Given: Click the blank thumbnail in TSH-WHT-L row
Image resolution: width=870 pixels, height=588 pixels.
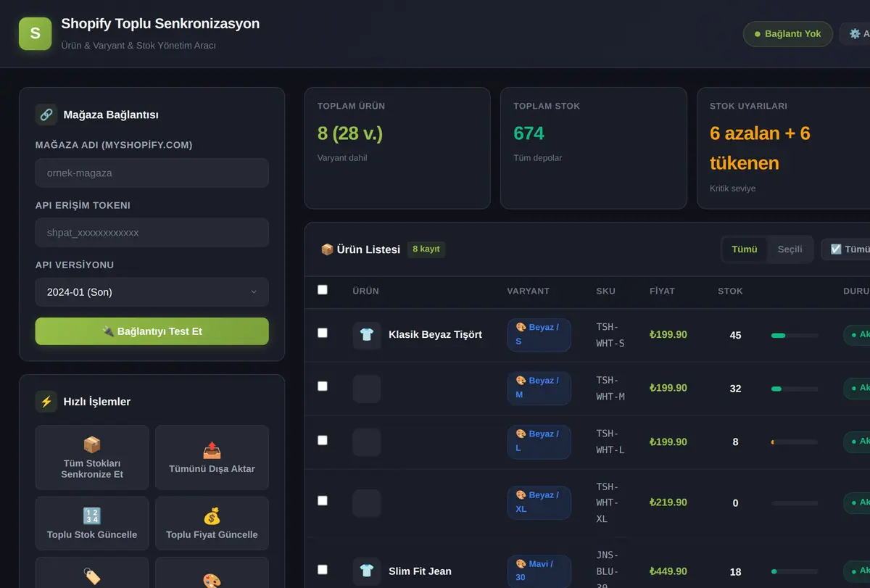Looking at the screenshot, I should [x=367, y=442].
